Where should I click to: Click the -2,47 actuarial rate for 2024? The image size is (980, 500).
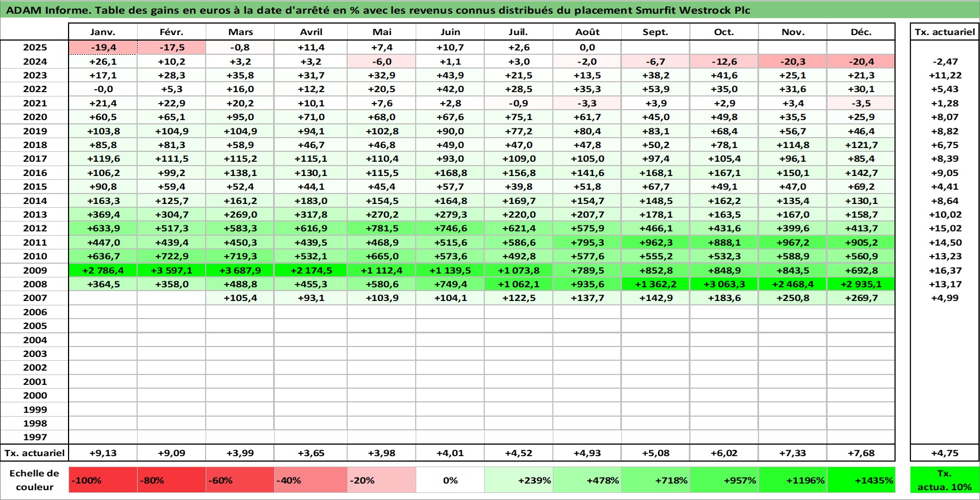[944, 61]
